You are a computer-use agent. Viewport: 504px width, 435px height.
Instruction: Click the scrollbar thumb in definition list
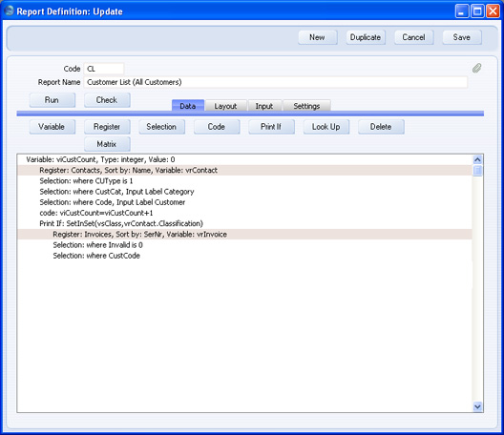pos(477,170)
